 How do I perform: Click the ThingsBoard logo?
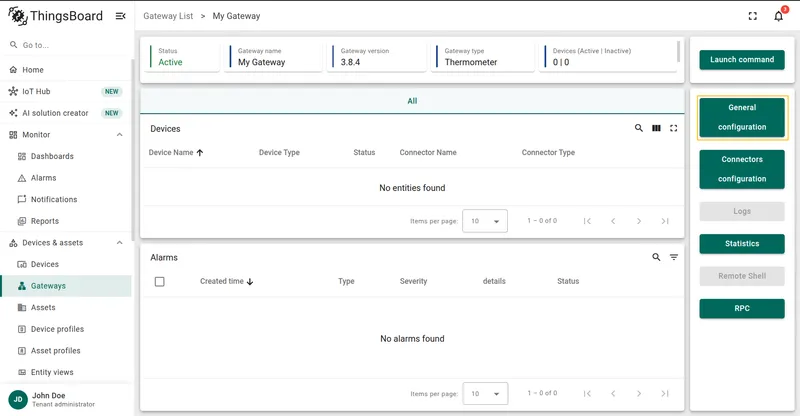(x=56, y=16)
